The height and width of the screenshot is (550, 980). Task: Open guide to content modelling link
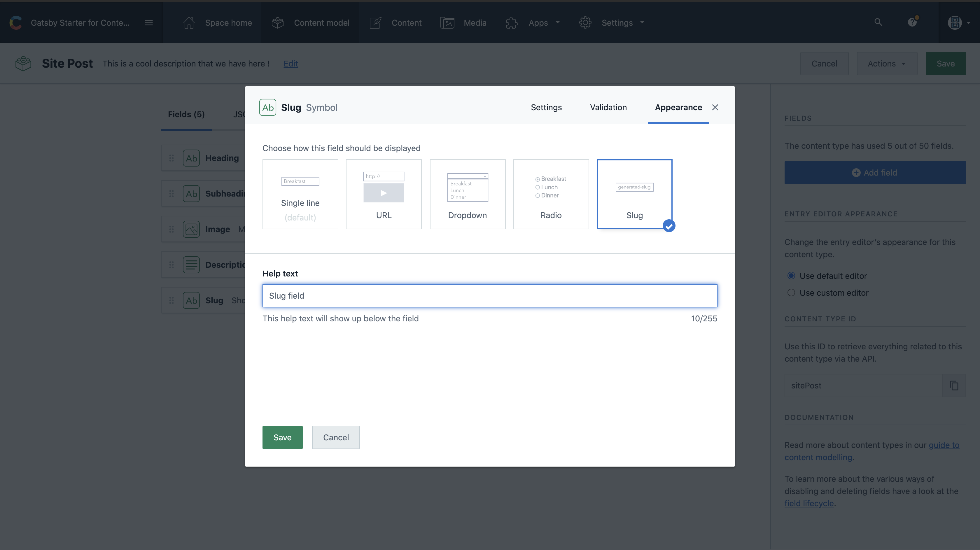pyautogui.click(x=872, y=451)
